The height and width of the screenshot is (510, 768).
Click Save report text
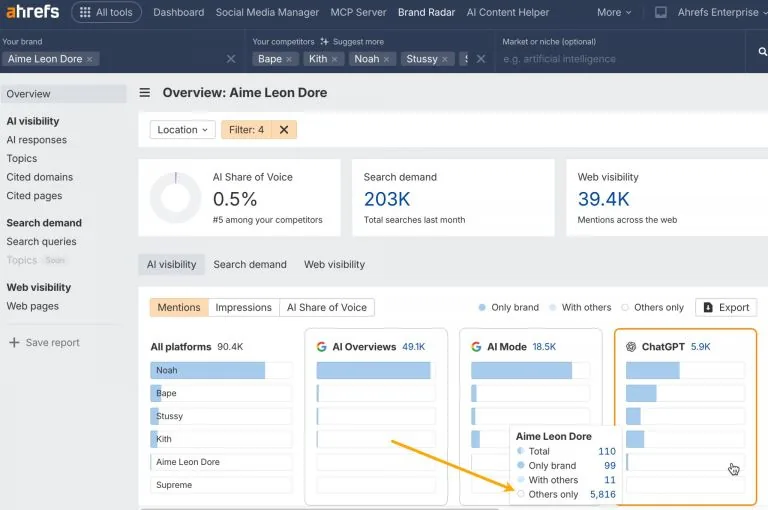pyautogui.click(x=52, y=342)
